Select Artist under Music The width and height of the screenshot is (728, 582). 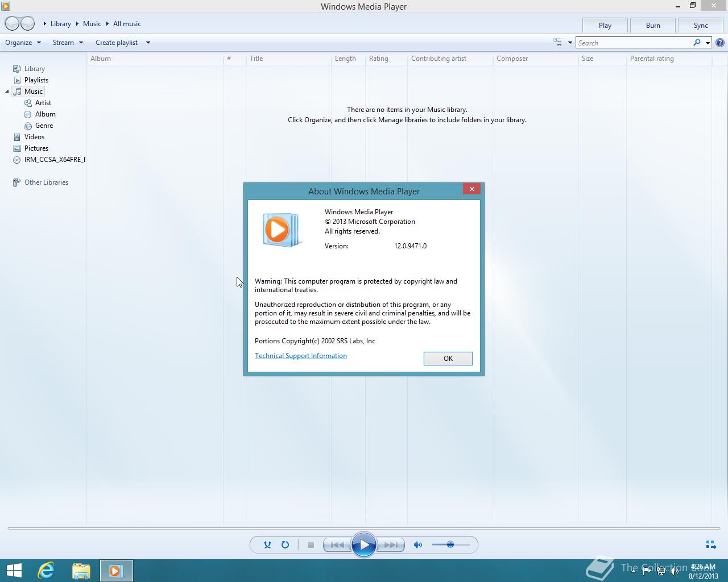coord(43,103)
